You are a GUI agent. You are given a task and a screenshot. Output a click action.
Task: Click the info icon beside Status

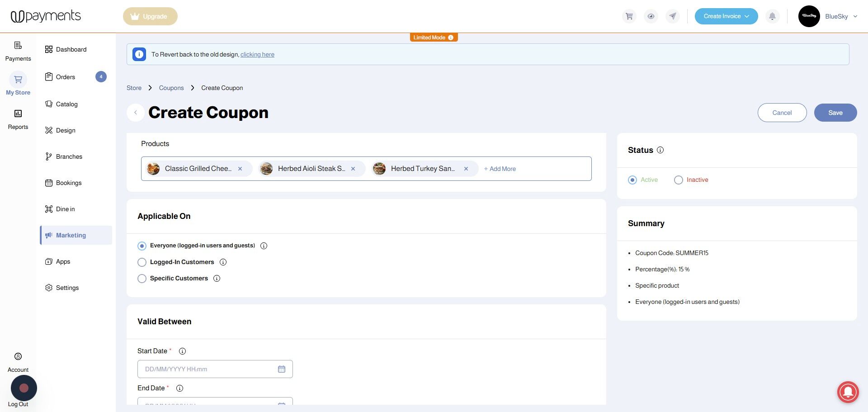click(x=660, y=150)
